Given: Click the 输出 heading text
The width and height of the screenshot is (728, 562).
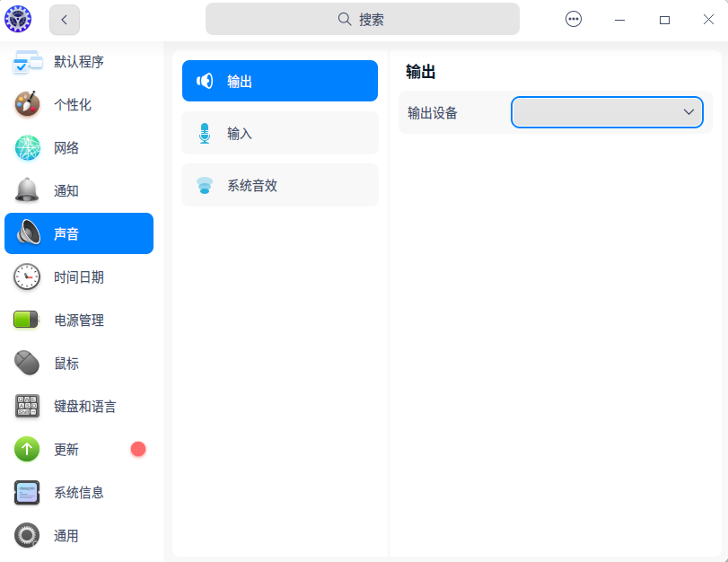Looking at the screenshot, I should (421, 72).
